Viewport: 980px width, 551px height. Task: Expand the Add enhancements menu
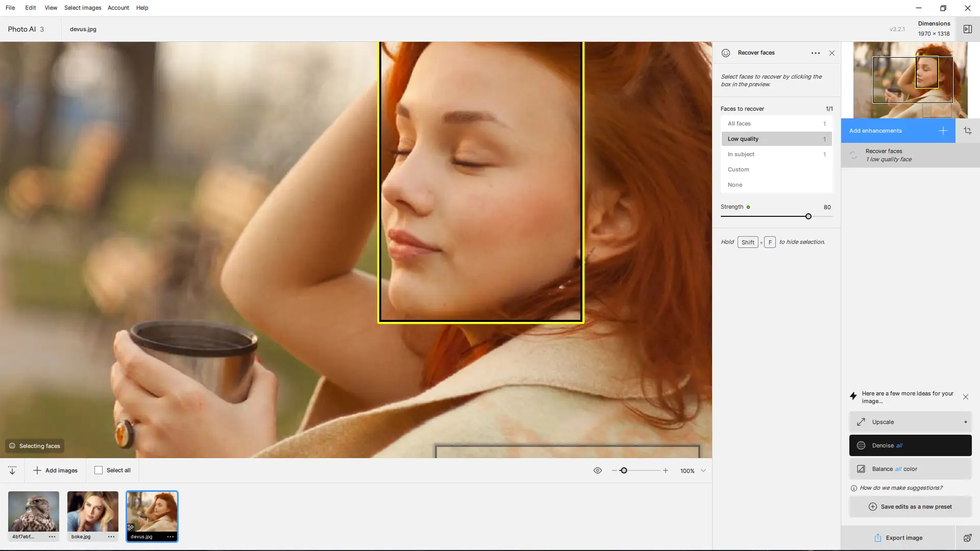click(x=898, y=131)
